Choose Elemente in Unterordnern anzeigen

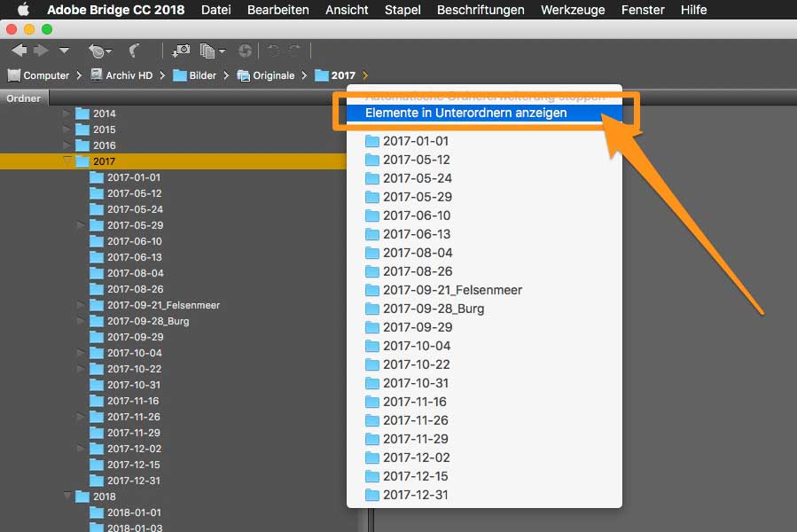tap(484, 113)
